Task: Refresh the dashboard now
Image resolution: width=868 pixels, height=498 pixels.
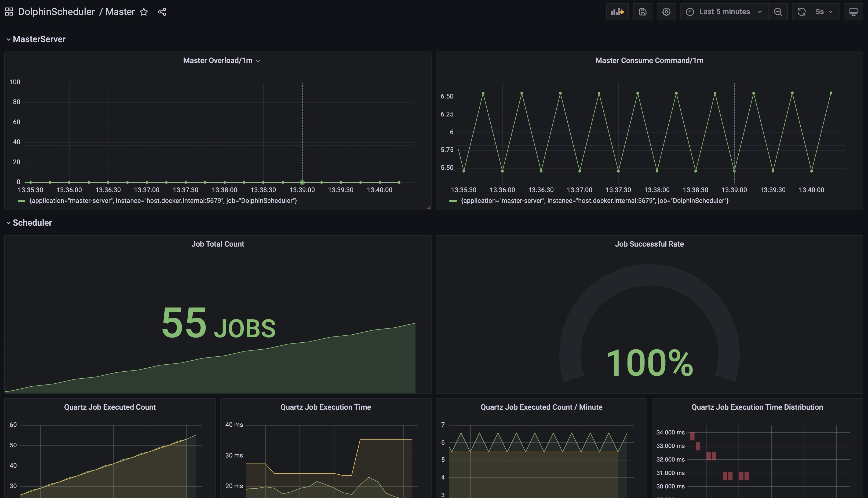Action: [x=801, y=12]
